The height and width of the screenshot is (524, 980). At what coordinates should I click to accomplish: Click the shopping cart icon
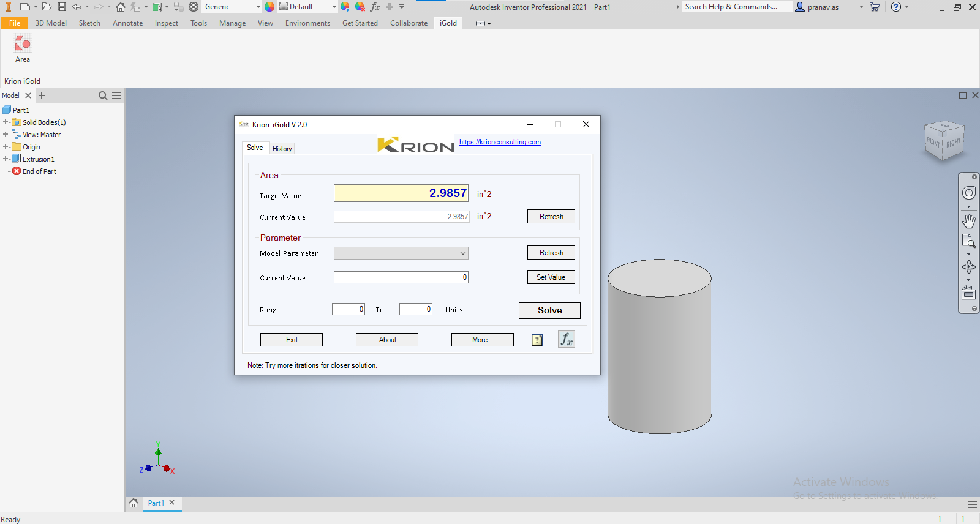click(875, 7)
